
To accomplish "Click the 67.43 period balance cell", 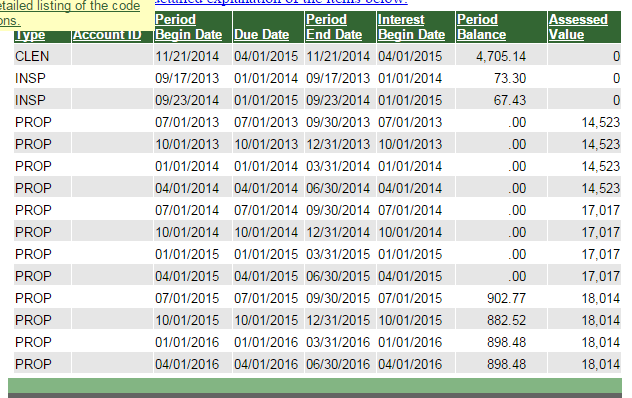I will (x=501, y=100).
